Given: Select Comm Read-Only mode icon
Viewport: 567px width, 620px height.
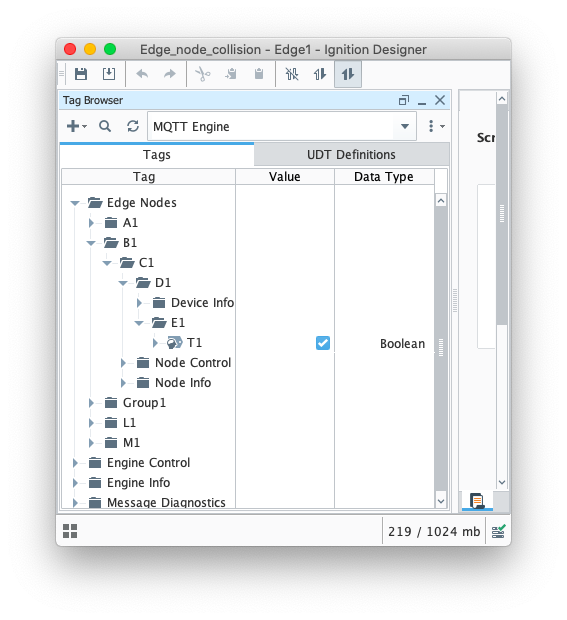Looking at the screenshot, I should [320, 74].
